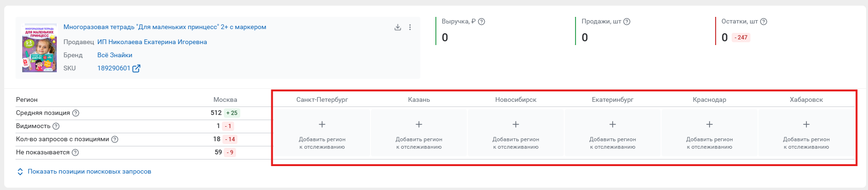
Task: Add Екатеринбург region to tracking
Action: click(x=613, y=133)
